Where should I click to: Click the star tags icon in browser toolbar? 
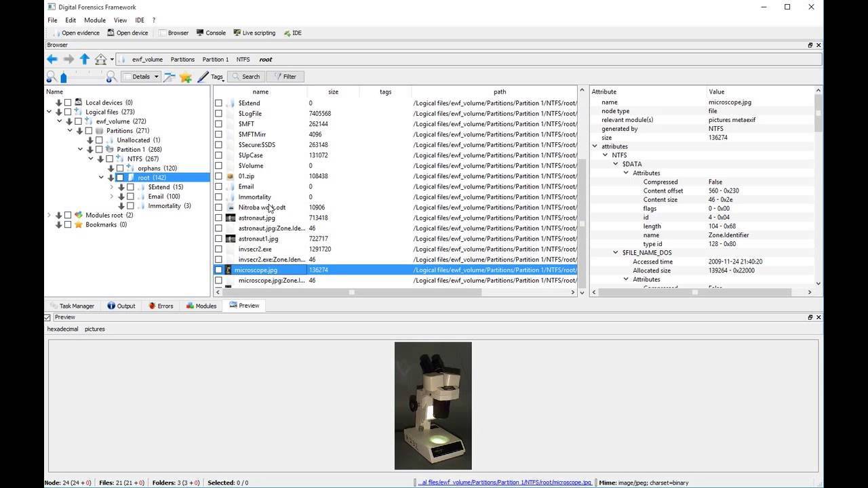point(186,76)
